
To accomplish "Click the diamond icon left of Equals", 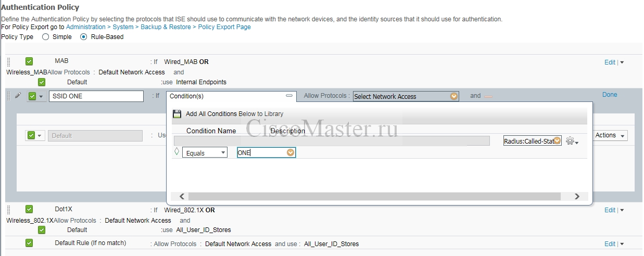I will (x=176, y=151).
